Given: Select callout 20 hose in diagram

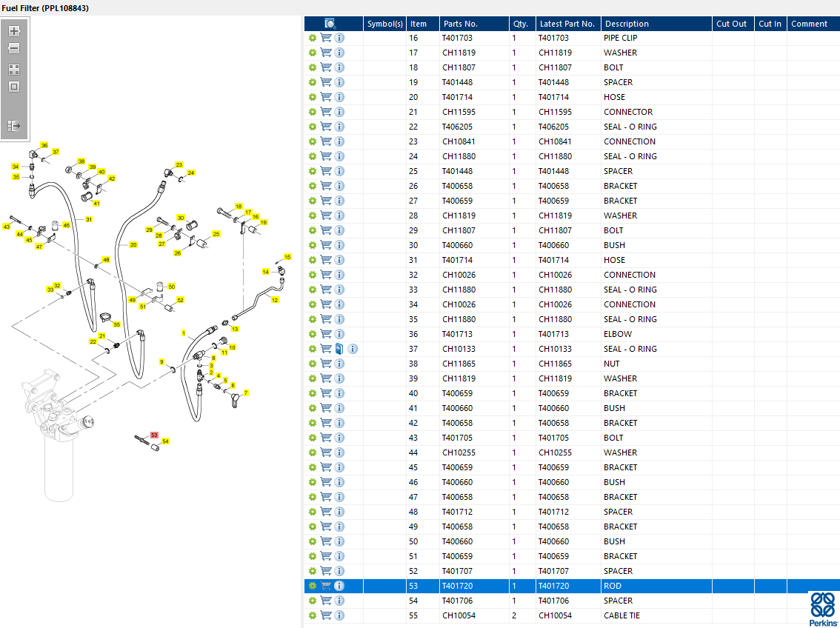Looking at the screenshot, I should click(x=133, y=244).
